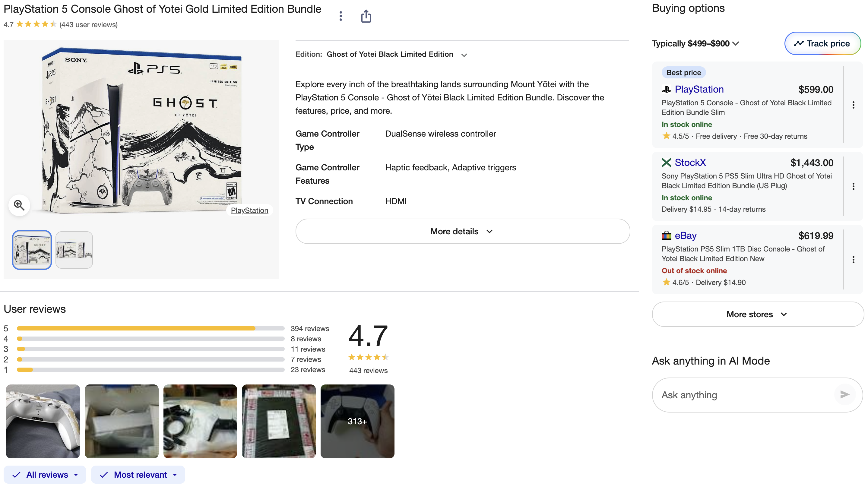
Task: Open the 313+ more review photos tile
Action: click(x=357, y=421)
